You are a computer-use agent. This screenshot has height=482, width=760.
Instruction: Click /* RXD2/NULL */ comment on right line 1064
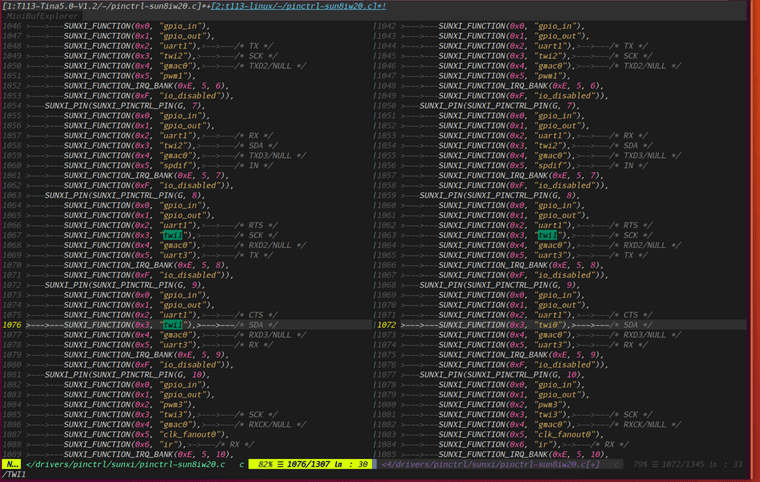[645, 245]
